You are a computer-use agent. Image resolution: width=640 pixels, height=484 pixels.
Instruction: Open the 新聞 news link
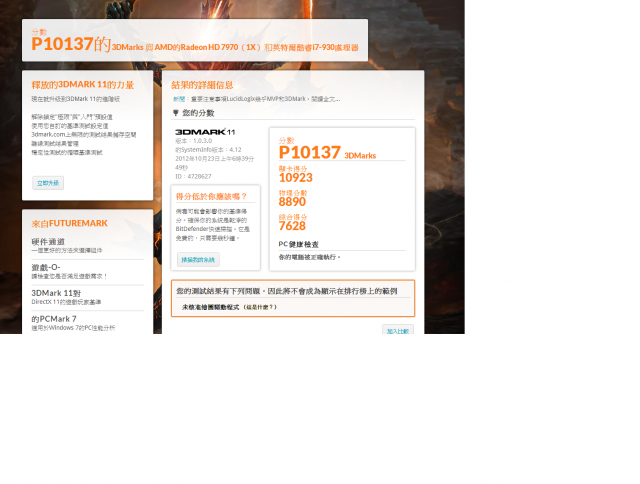coord(179,99)
